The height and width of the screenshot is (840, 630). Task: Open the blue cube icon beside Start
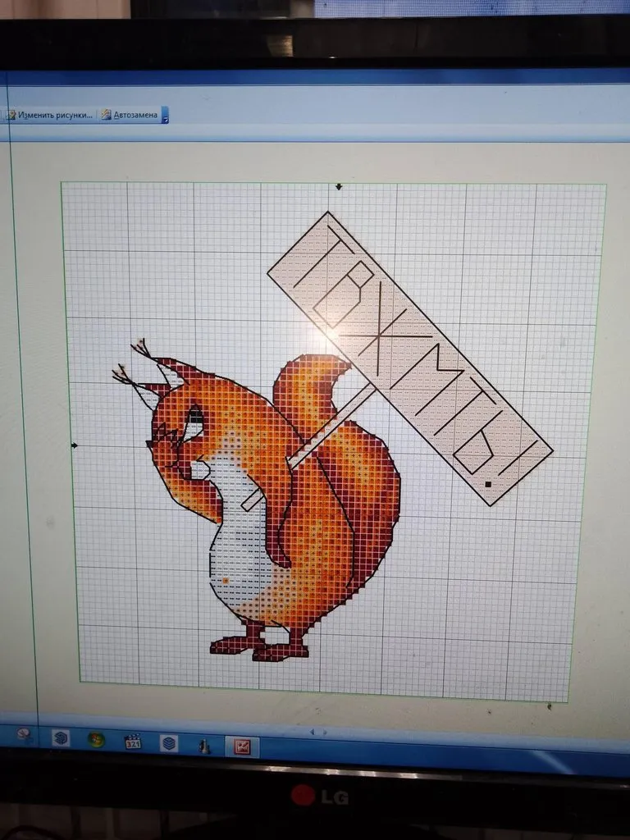[61, 738]
